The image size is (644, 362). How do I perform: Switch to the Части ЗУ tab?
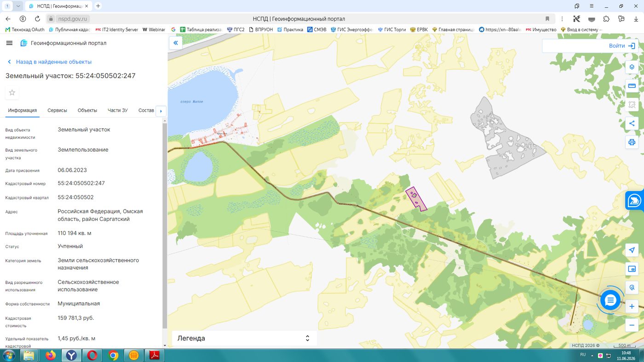tap(118, 110)
